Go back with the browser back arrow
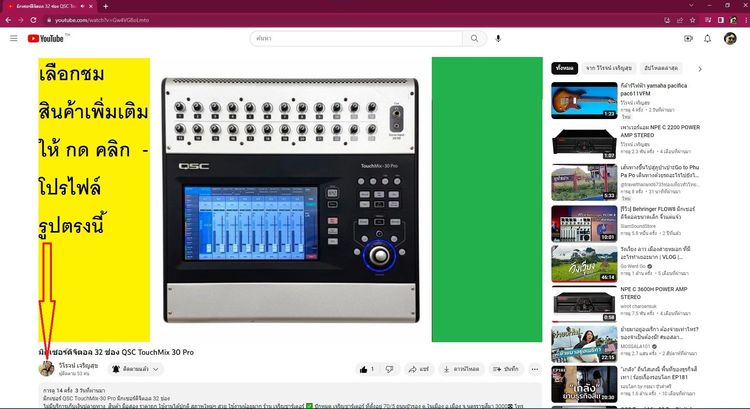 [x=8, y=20]
